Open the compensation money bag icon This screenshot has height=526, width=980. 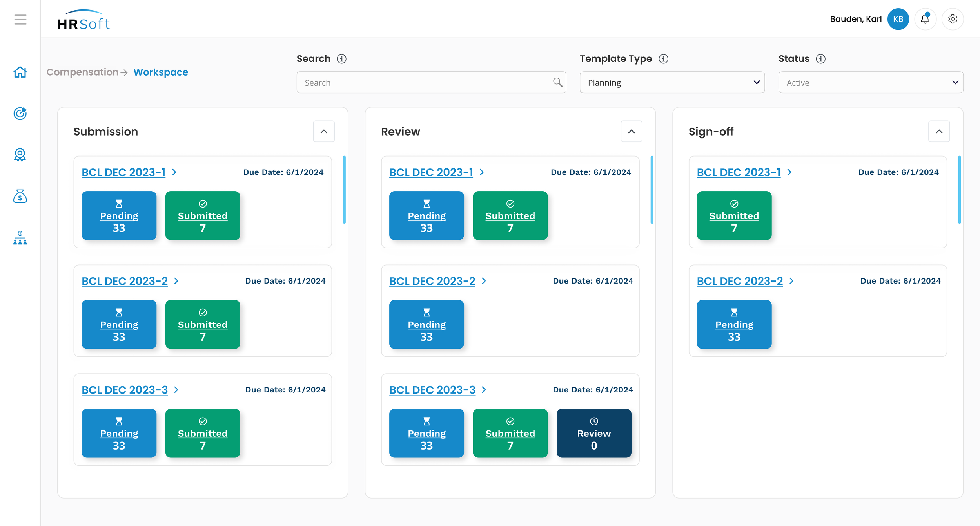click(20, 196)
